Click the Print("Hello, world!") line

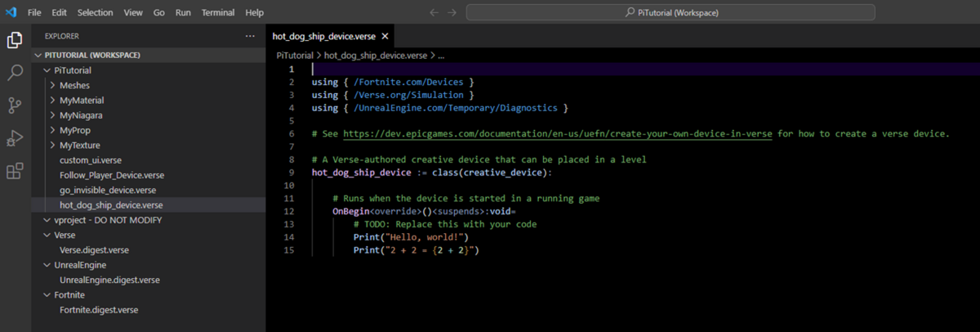pyautogui.click(x=411, y=237)
